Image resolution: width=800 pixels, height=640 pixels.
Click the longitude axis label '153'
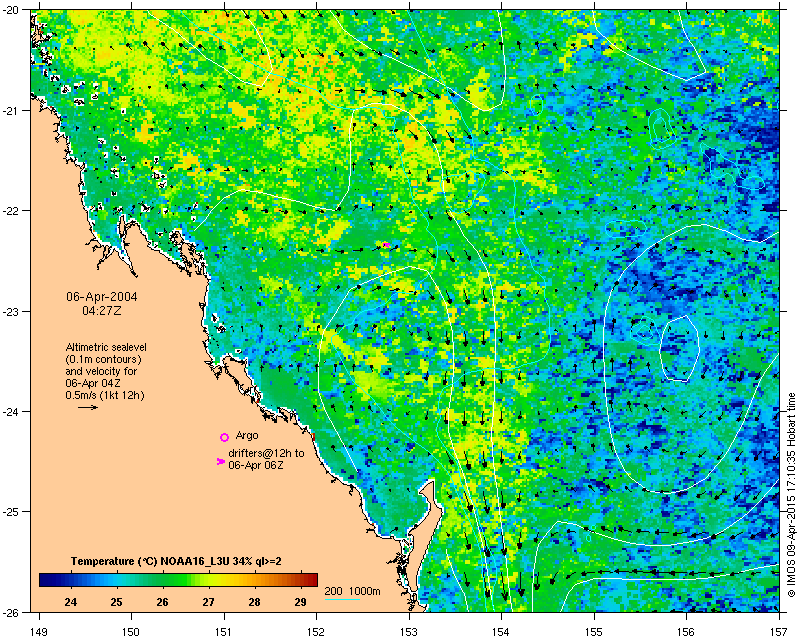pyautogui.click(x=409, y=632)
